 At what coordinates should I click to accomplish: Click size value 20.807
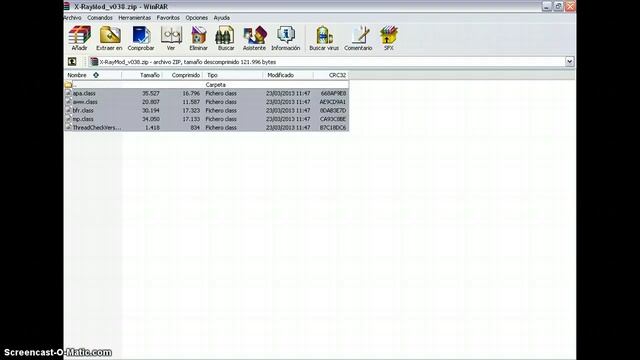pyautogui.click(x=151, y=102)
